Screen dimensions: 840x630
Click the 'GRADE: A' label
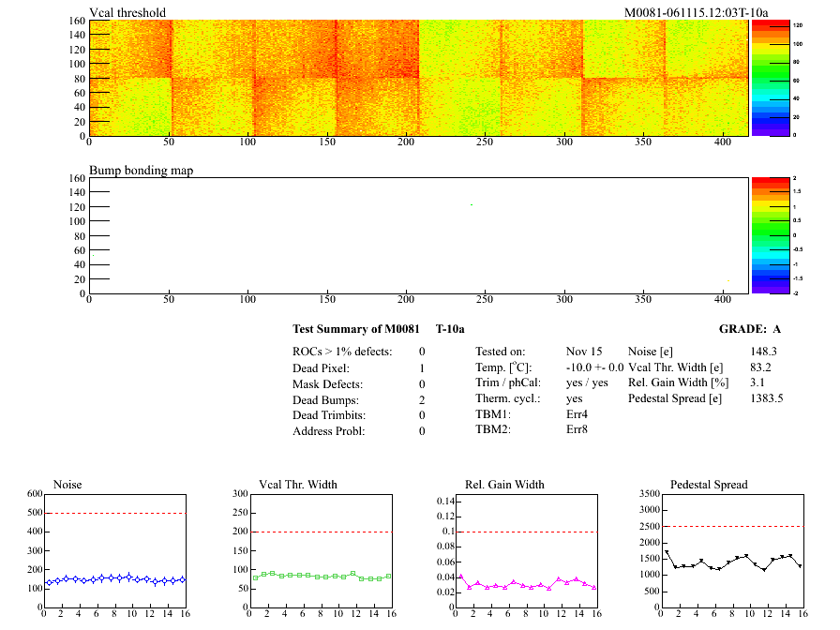(x=749, y=329)
